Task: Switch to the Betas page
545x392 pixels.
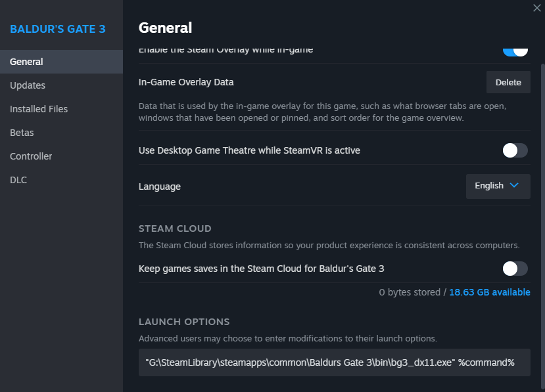Action: (x=22, y=133)
